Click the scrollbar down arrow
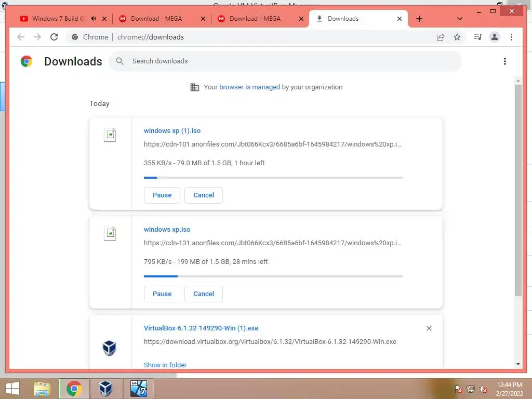The width and height of the screenshot is (532, 399). [518, 364]
